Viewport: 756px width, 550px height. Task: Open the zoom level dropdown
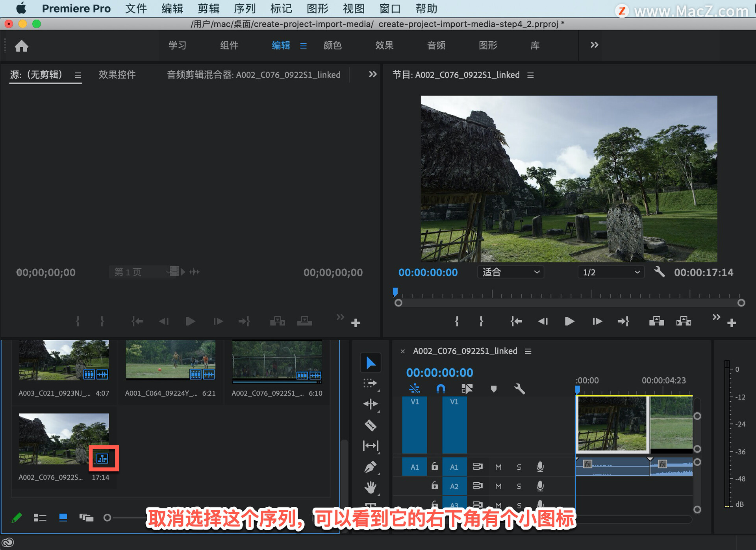[510, 272]
